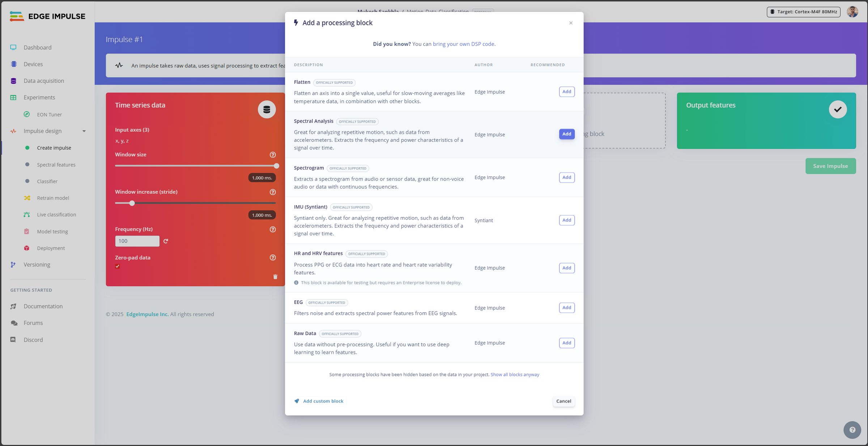Click the Deployment box icon

coord(27,248)
